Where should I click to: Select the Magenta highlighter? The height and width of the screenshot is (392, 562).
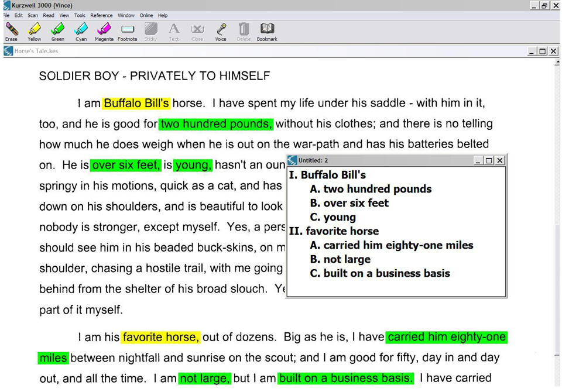(104, 32)
